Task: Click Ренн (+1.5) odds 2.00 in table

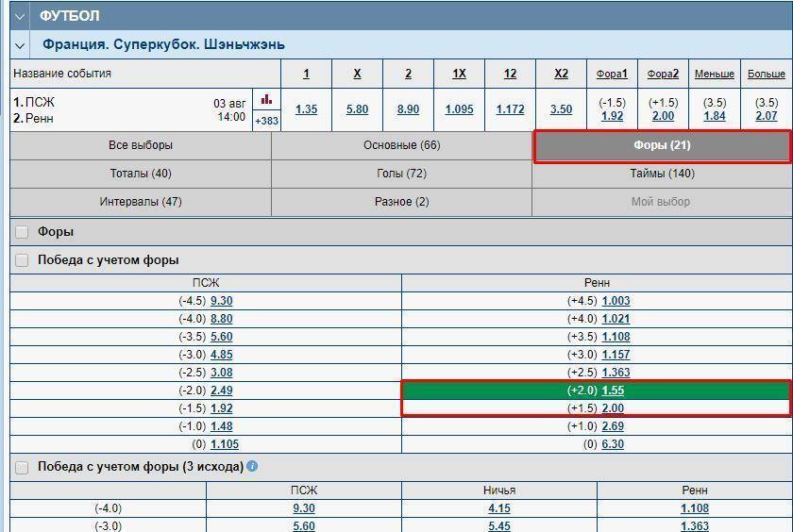Action: tap(613, 408)
